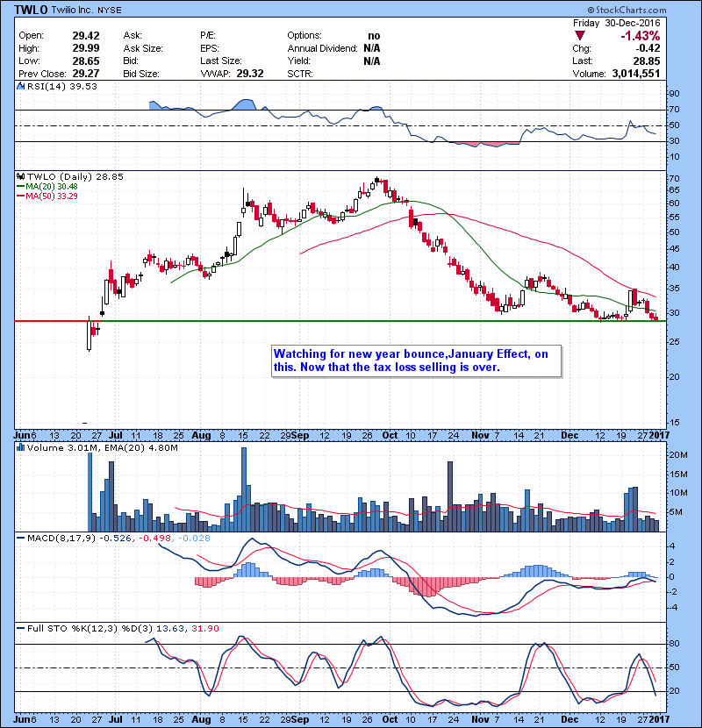Click the -1.43% percent change value
702x728 pixels.
tap(641, 36)
